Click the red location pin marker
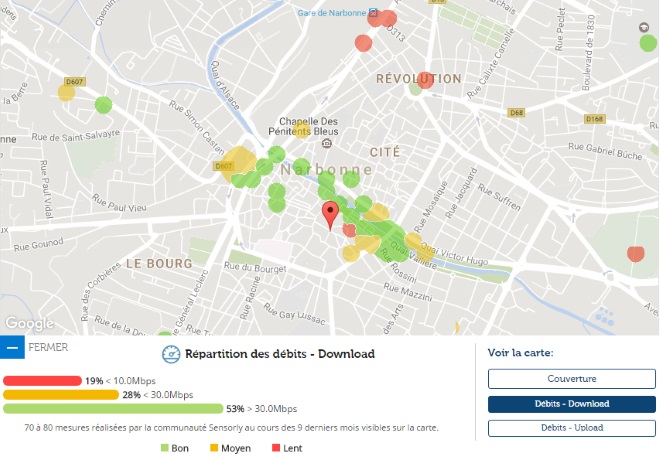This screenshot has width=660, height=457. click(x=330, y=214)
